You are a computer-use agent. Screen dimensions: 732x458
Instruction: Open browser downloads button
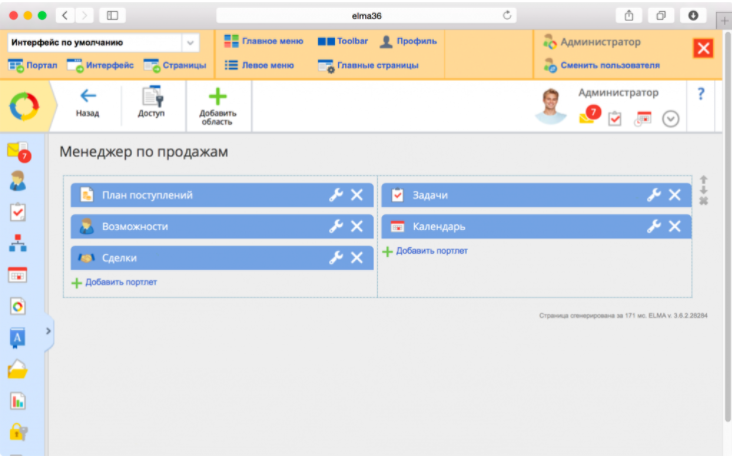click(693, 15)
